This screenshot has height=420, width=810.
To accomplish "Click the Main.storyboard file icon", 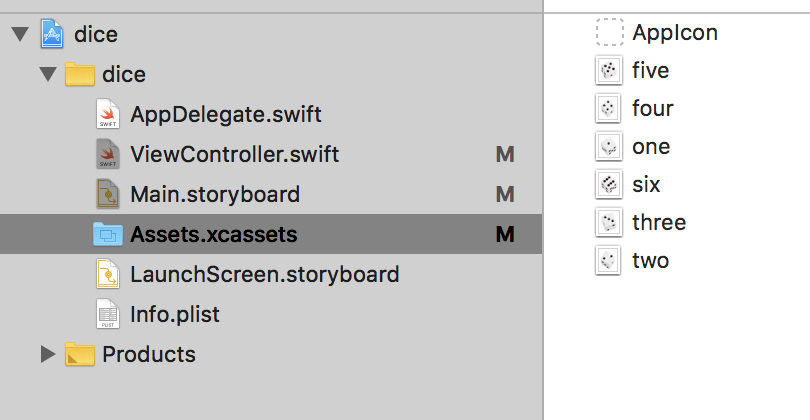I will pos(108,194).
